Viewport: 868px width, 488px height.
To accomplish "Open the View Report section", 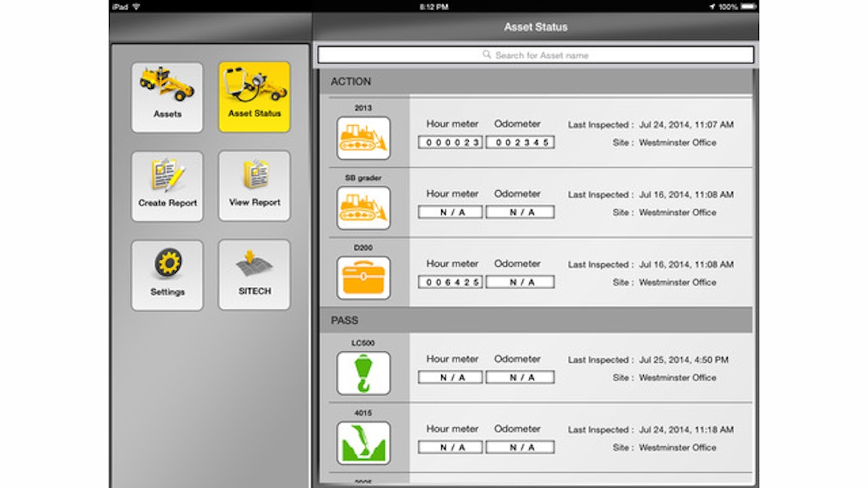I will pos(254,186).
